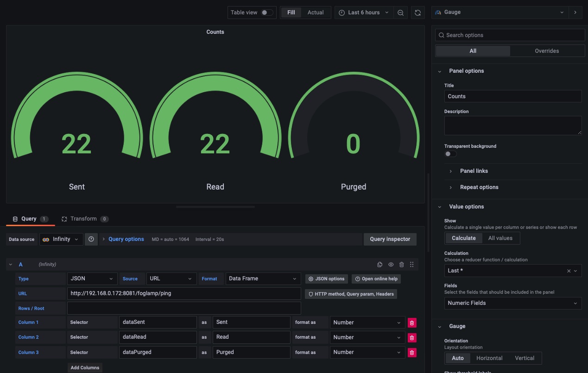Open data source help icon beside Infinity

(x=91, y=239)
